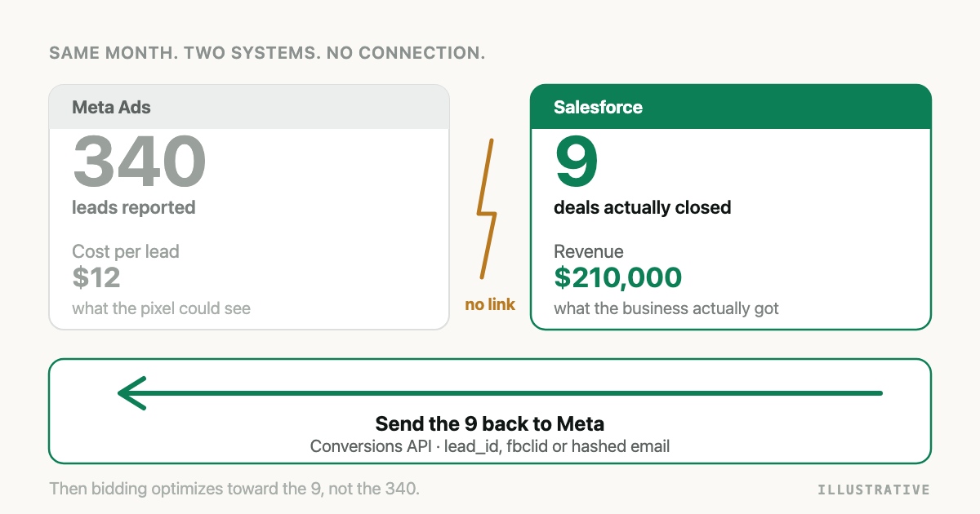
Task: Click the $12 cost per lead value
Action: click(96, 277)
